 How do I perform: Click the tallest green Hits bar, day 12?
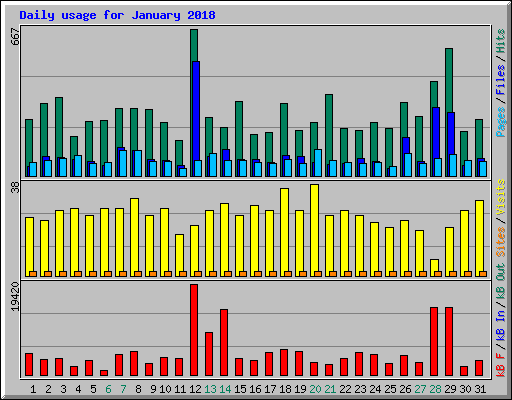(x=194, y=45)
